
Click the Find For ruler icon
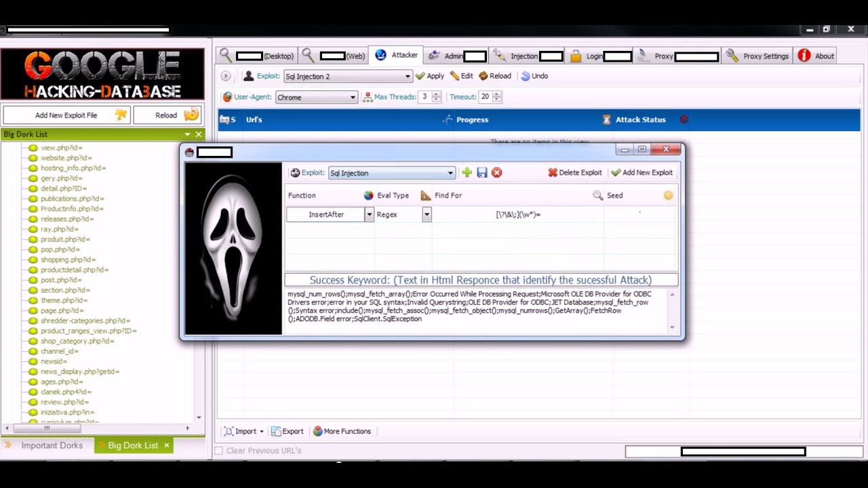coord(425,195)
